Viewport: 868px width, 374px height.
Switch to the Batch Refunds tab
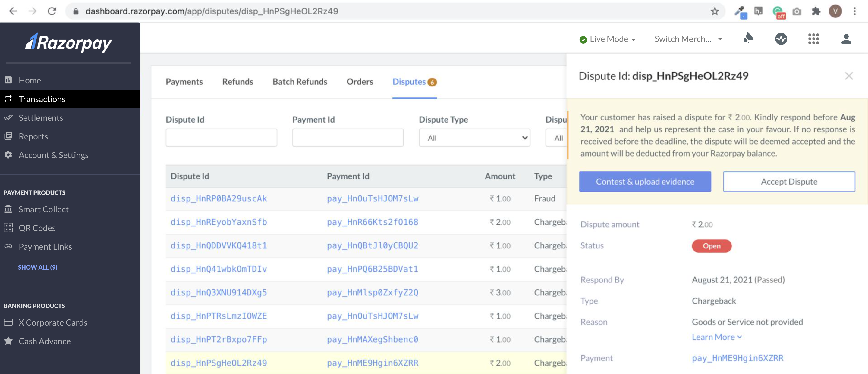[300, 82]
